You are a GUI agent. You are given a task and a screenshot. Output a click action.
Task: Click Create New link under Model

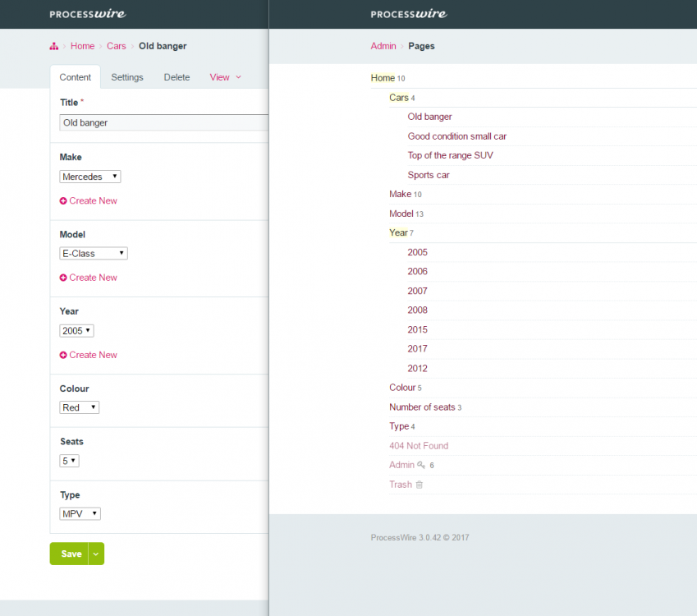point(93,278)
